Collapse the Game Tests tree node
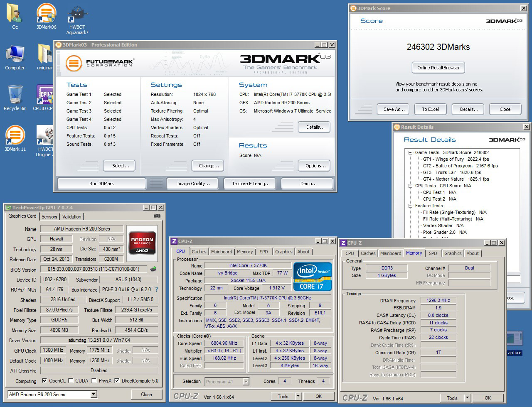This screenshot has width=532, height=407. click(x=410, y=152)
